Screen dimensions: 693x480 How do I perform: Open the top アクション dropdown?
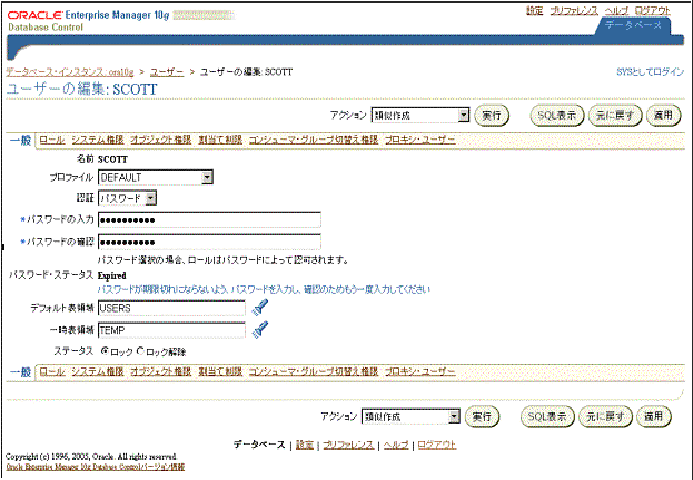[420, 115]
